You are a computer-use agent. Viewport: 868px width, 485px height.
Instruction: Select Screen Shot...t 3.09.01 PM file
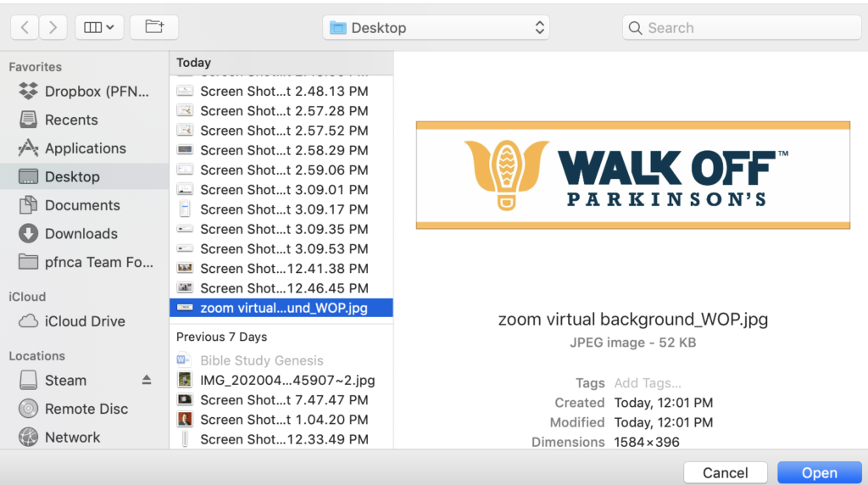[281, 190]
